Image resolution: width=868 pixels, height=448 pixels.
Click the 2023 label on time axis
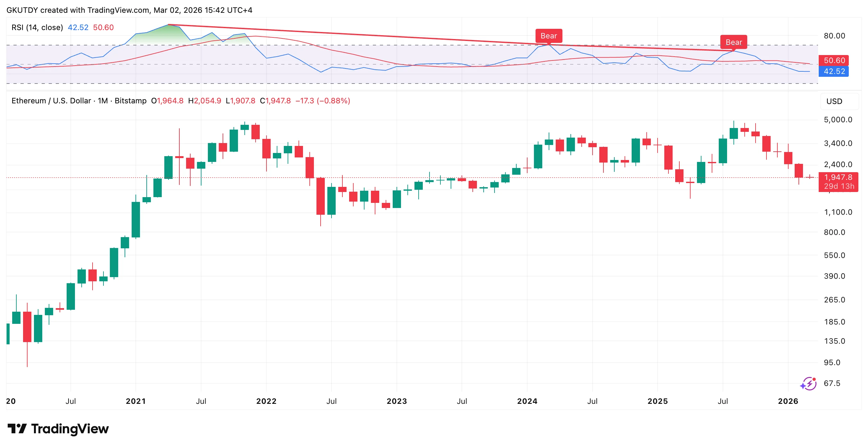click(x=397, y=401)
